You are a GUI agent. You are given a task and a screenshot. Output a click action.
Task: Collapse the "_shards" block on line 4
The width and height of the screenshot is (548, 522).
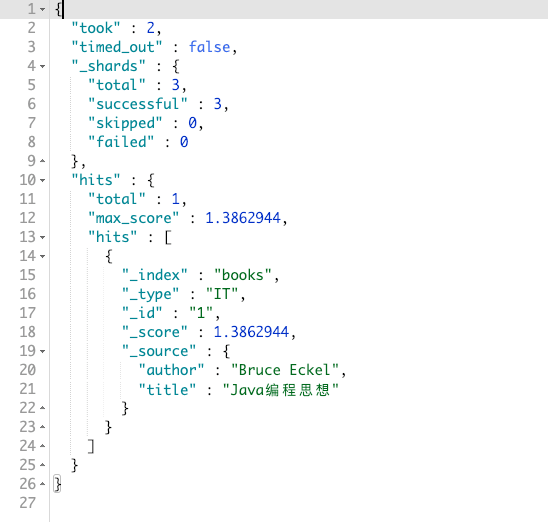coord(42,66)
